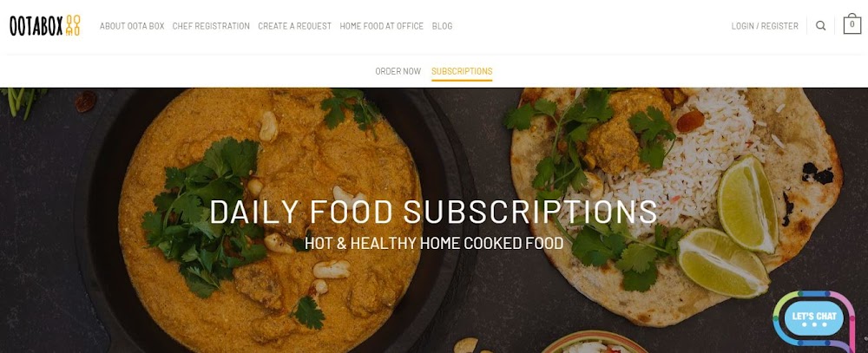Select the Subscriptions tab
The image size is (868, 353).
tap(462, 71)
